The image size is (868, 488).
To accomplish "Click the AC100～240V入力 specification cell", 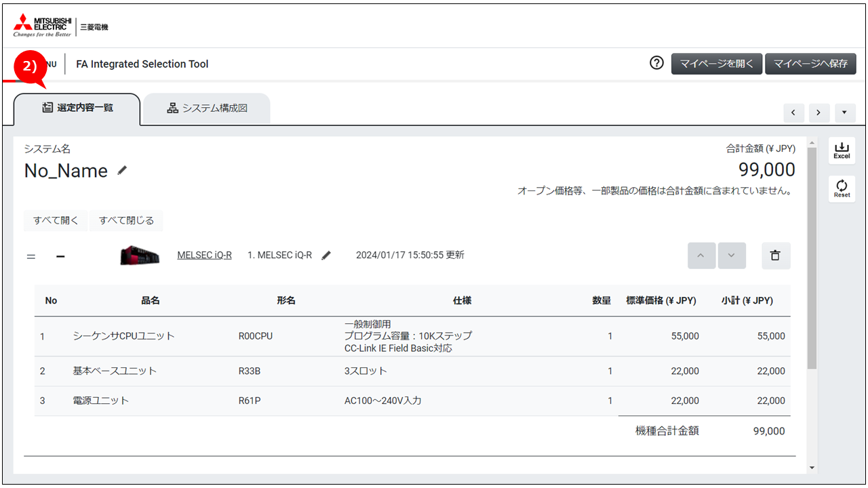I will (383, 401).
